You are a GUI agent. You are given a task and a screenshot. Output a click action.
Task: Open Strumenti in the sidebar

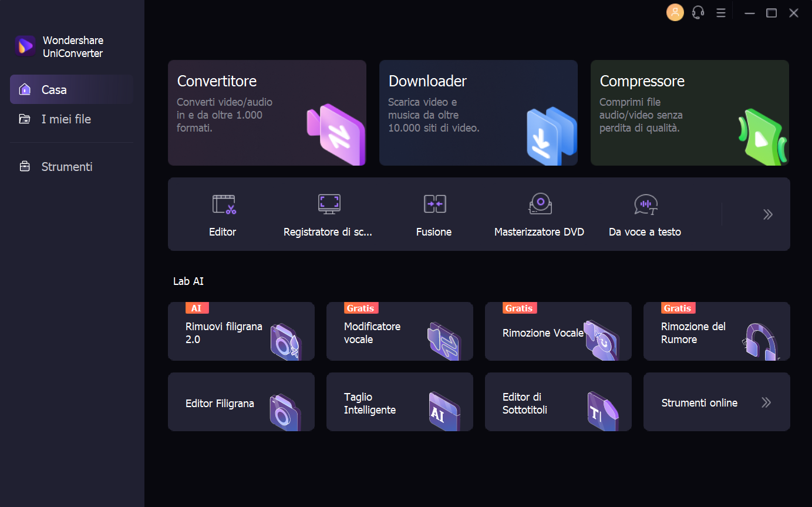tap(72, 166)
